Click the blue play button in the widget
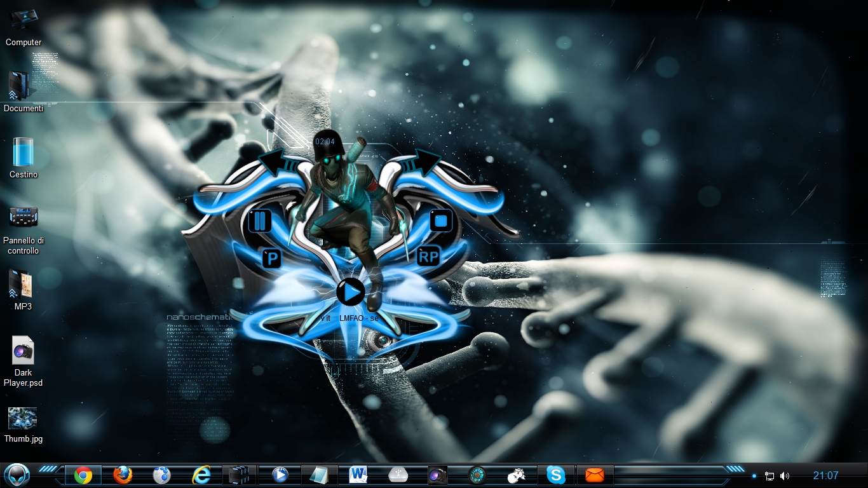The height and width of the screenshot is (488, 868). tap(350, 292)
